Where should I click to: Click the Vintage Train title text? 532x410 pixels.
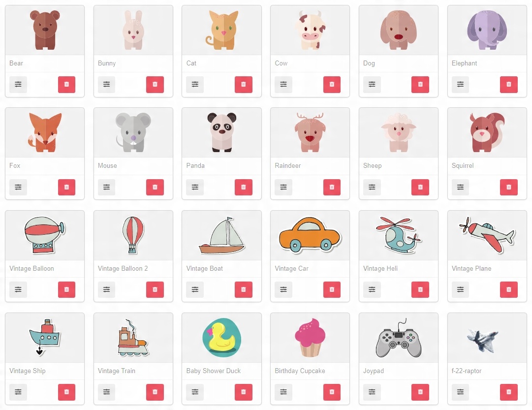[x=116, y=371]
